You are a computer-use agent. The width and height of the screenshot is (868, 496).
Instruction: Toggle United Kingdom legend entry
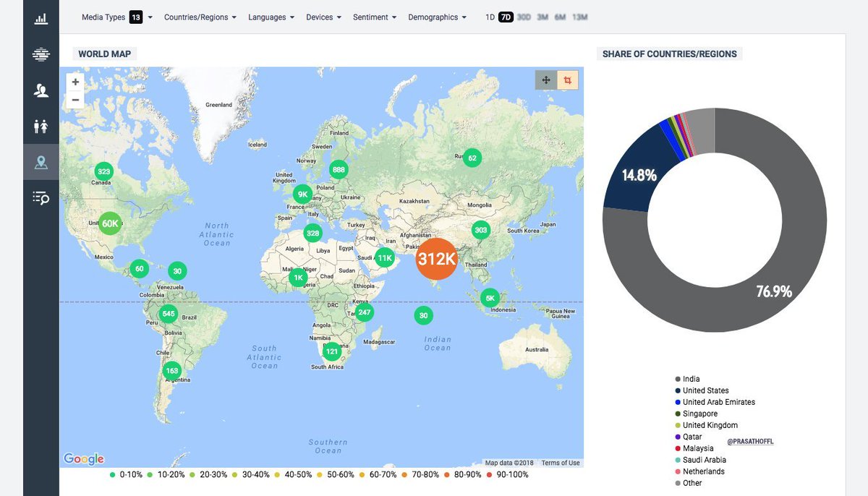tap(706, 425)
